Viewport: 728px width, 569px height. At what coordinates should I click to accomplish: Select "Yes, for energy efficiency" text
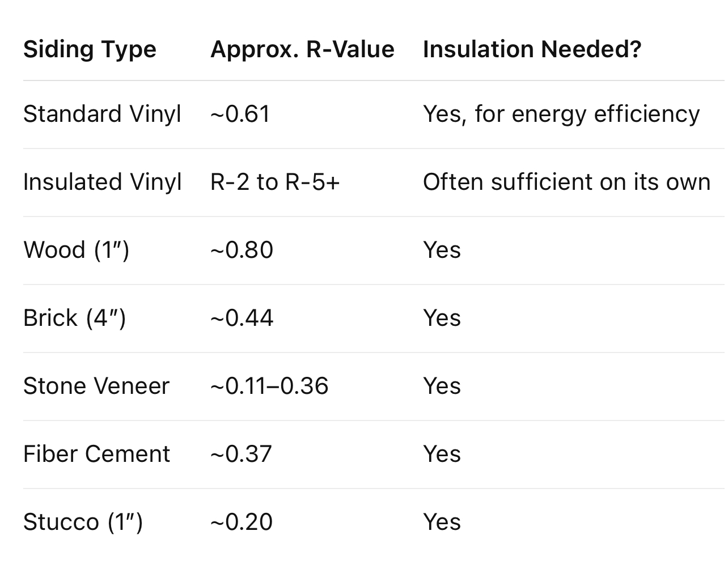(561, 114)
